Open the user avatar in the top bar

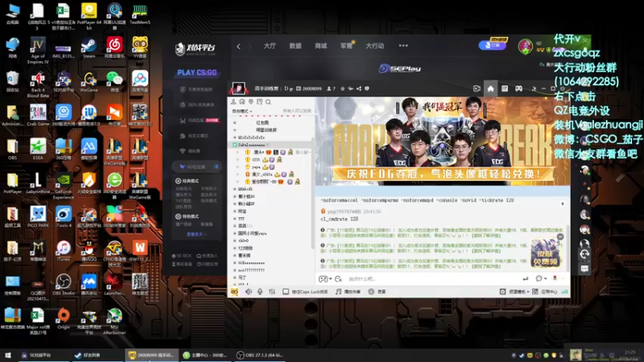pos(525,46)
